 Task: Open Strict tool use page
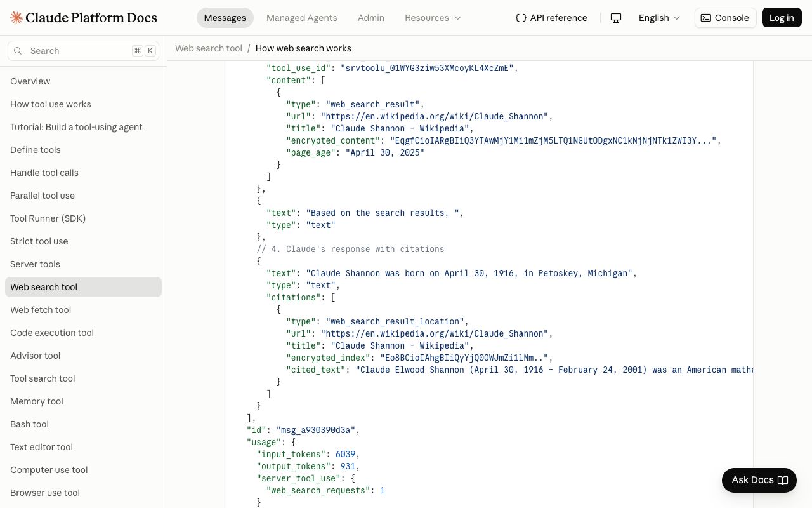pyautogui.click(x=83, y=241)
